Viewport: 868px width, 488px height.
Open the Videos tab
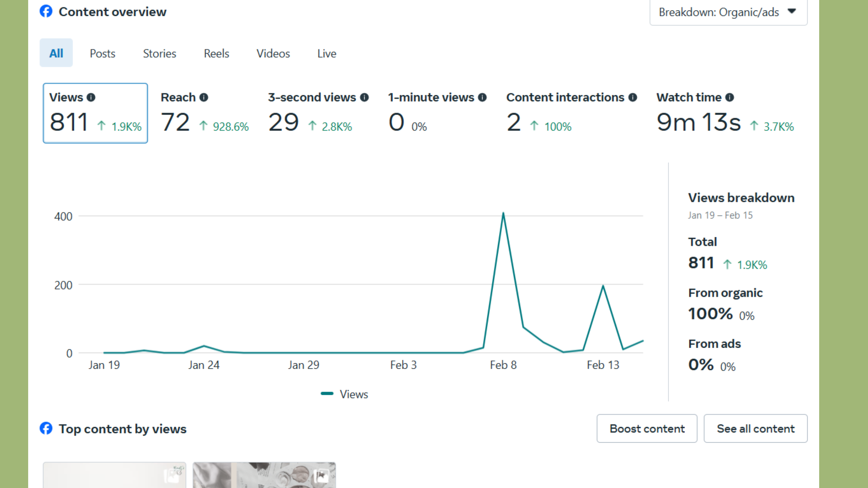[273, 53]
